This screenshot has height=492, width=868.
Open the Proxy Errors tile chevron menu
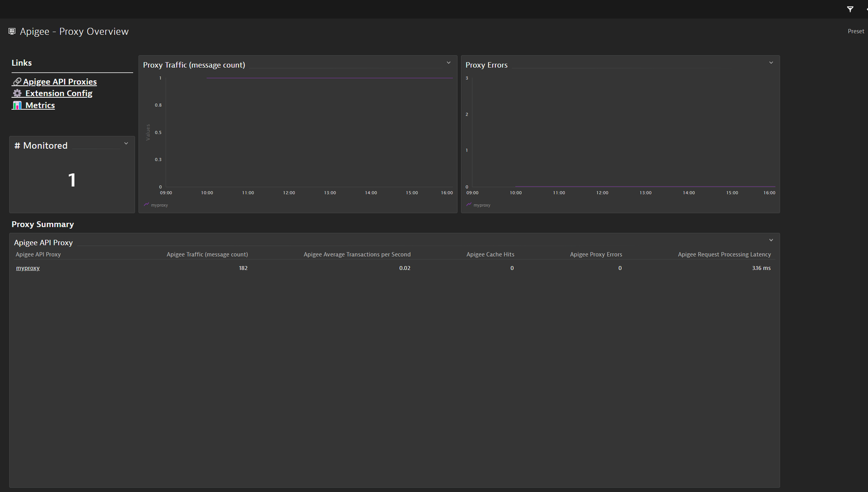[x=771, y=63]
